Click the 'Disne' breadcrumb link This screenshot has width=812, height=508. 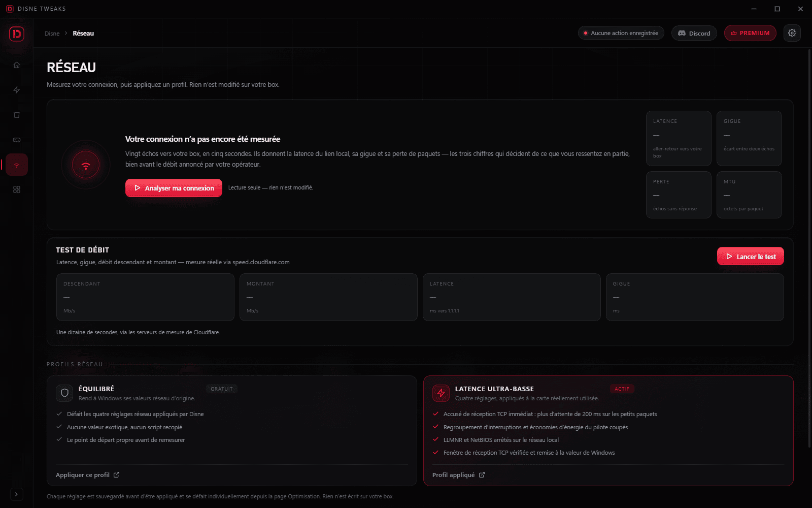52,34
